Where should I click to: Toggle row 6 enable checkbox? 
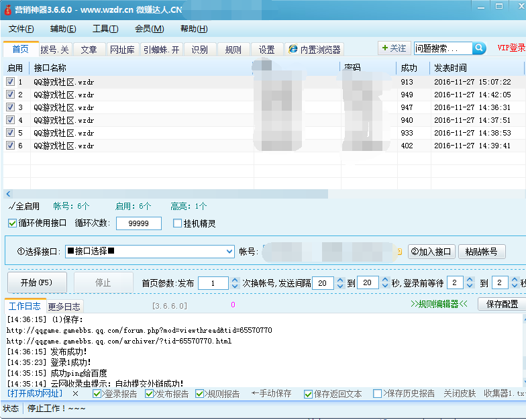[x=11, y=145]
